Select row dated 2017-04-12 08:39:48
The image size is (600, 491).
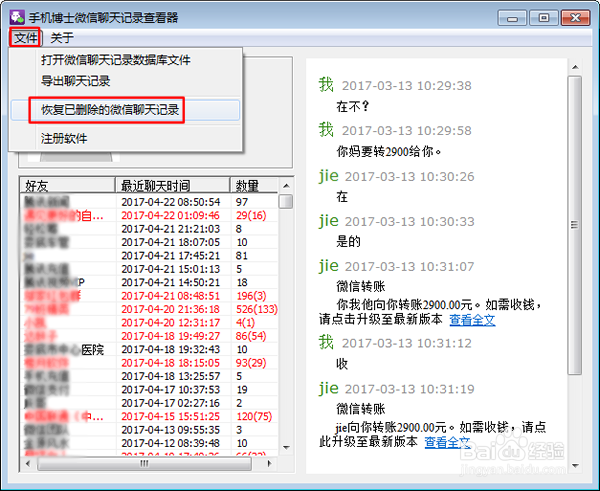click(x=149, y=443)
